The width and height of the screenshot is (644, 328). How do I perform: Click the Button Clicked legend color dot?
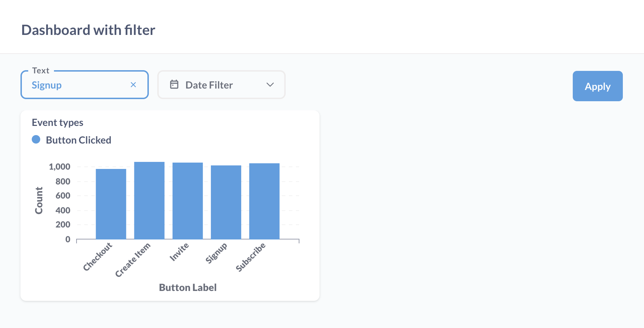36,140
